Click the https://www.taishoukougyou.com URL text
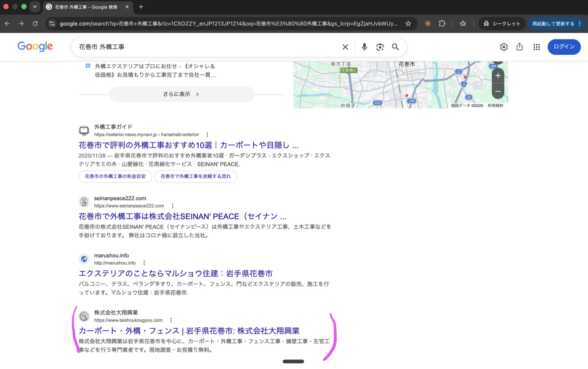 tap(128, 320)
